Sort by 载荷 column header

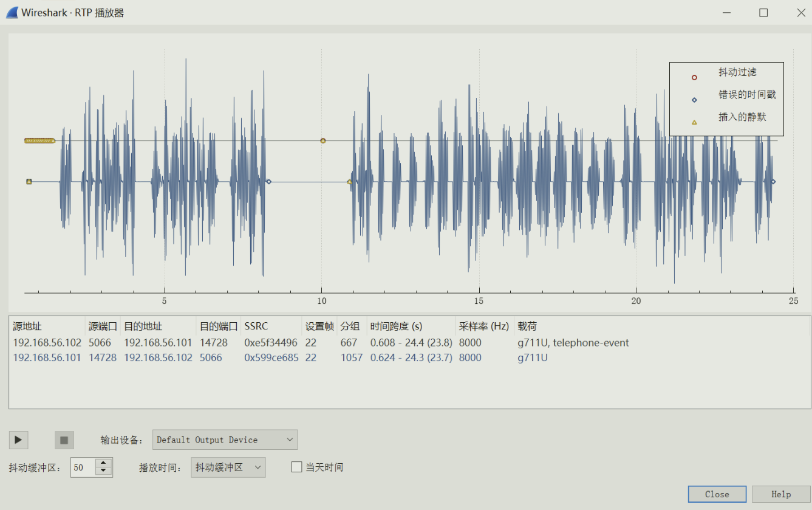pos(662,326)
